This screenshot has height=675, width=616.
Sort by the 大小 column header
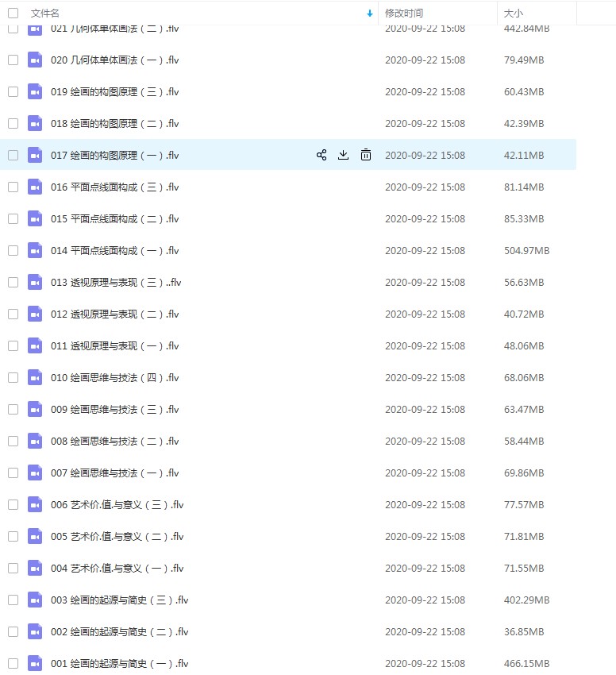tap(513, 13)
